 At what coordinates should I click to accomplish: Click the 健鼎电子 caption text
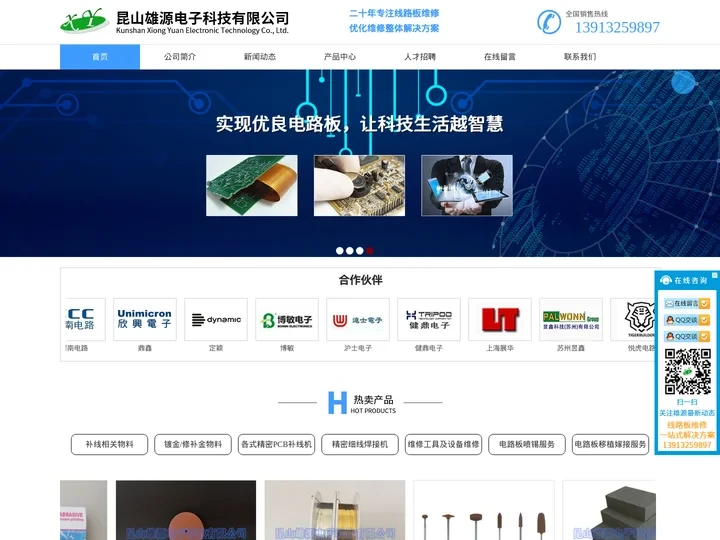point(429,348)
